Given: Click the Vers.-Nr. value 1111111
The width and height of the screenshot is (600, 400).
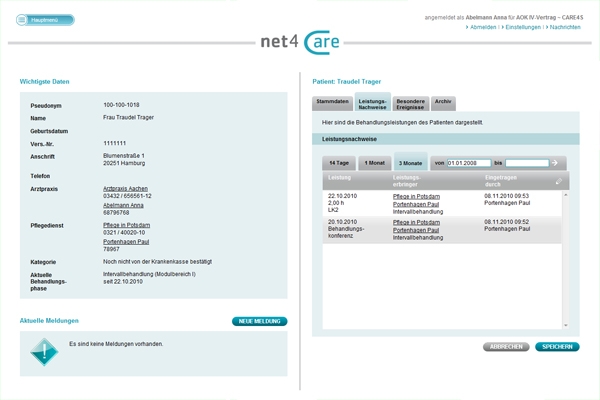Looking at the screenshot, I should click(114, 143).
